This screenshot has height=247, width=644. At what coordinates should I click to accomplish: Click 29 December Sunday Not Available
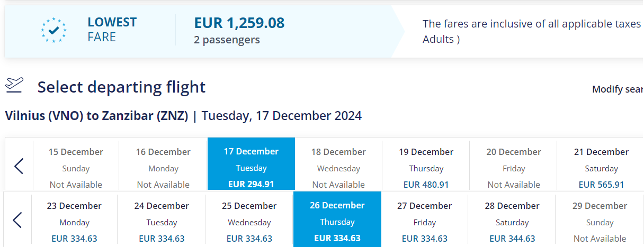pyautogui.click(x=600, y=220)
